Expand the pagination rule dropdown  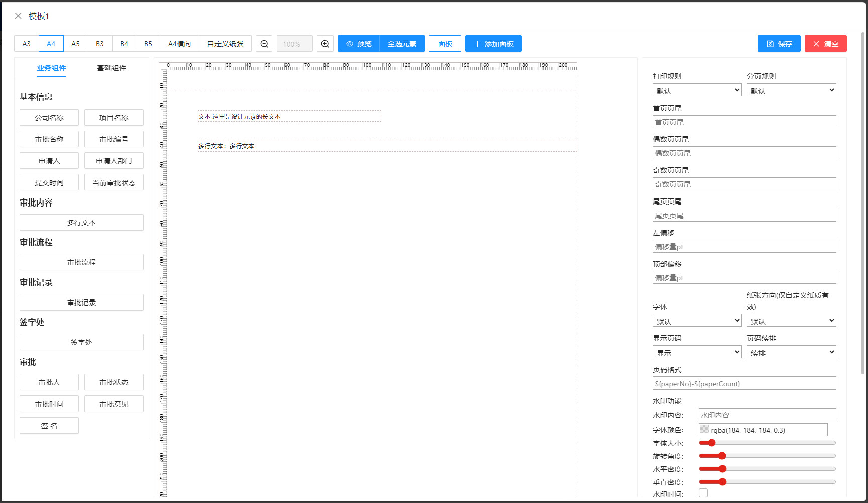point(791,90)
